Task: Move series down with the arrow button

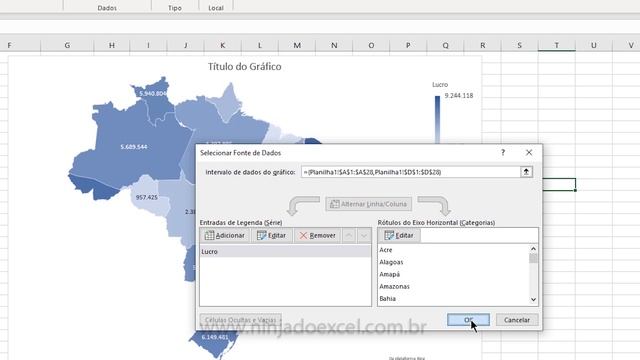Action: tap(364, 236)
